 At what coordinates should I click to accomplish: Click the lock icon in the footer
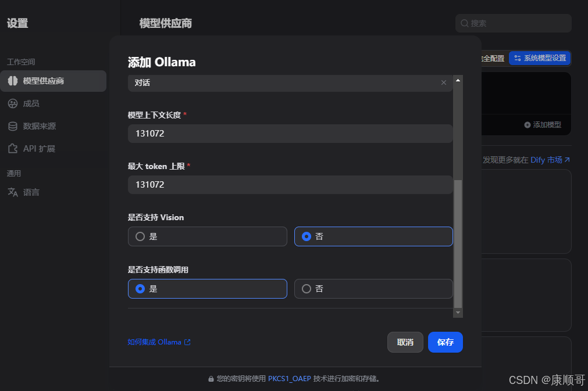(x=211, y=379)
